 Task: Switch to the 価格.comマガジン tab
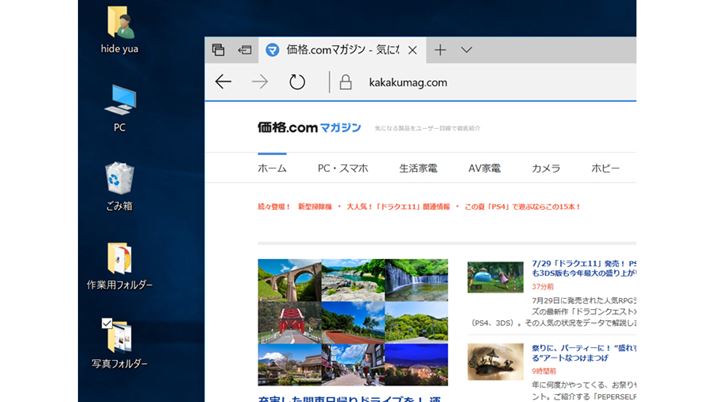pyautogui.click(x=342, y=50)
